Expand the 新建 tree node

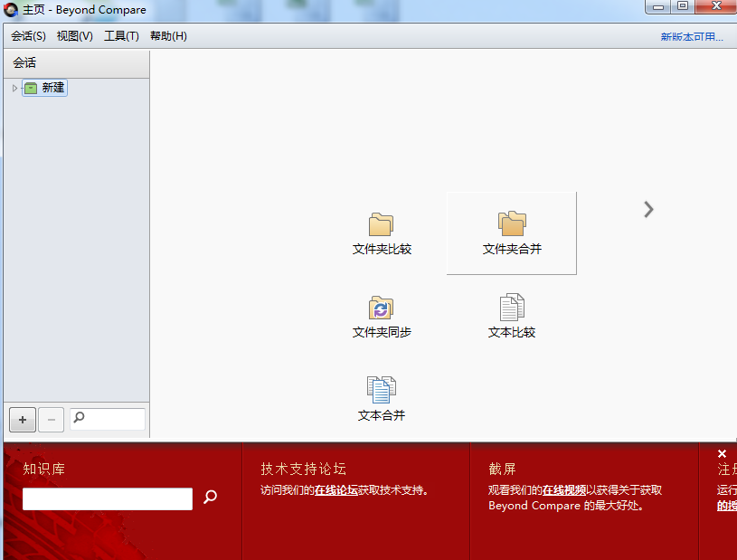pyautogui.click(x=14, y=88)
